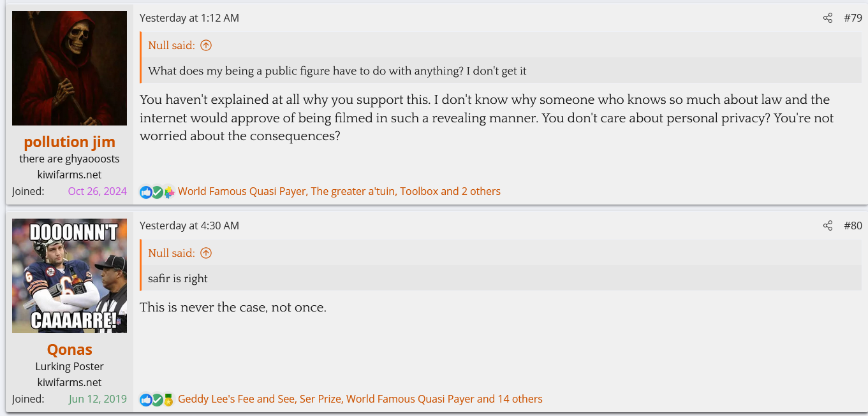Click green checkmark reaction on post #79
Image resolution: width=868 pixels, height=416 pixels.
(x=157, y=192)
